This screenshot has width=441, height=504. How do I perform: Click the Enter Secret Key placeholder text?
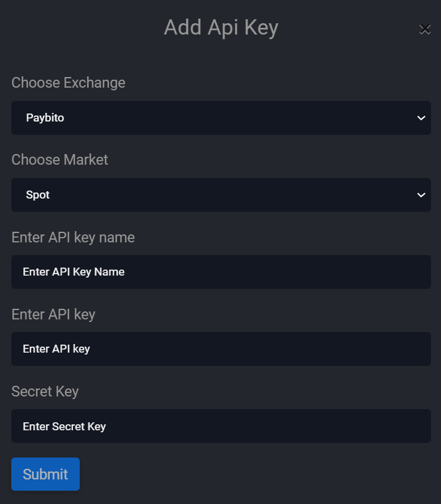coord(64,426)
